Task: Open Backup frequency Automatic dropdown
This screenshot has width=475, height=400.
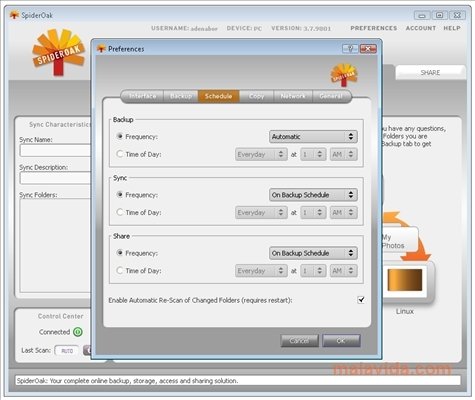Action: click(x=313, y=136)
